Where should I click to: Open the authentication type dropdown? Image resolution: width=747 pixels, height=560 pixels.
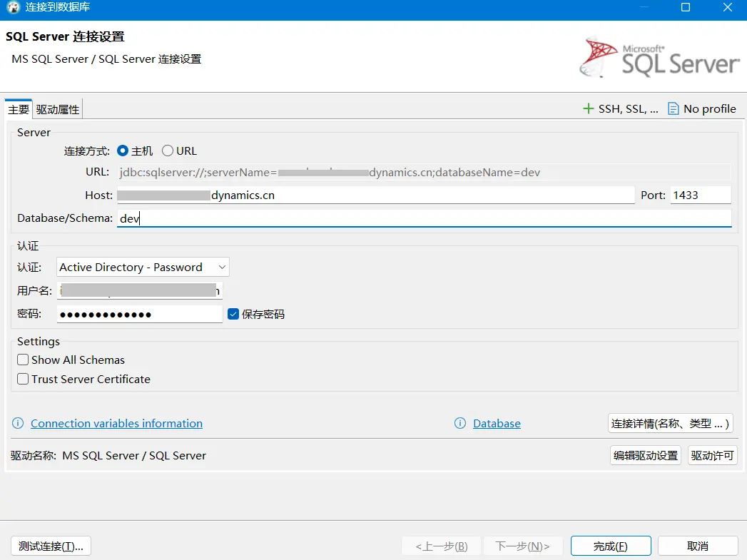pos(143,267)
